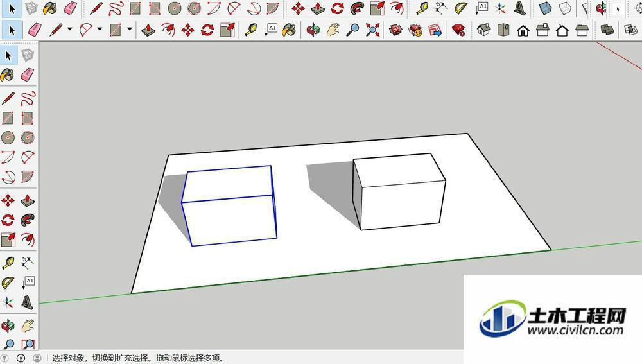Activate the Zoom Window tool in the left palette
The height and width of the screenshot is (364, 642).
(28, 344)
